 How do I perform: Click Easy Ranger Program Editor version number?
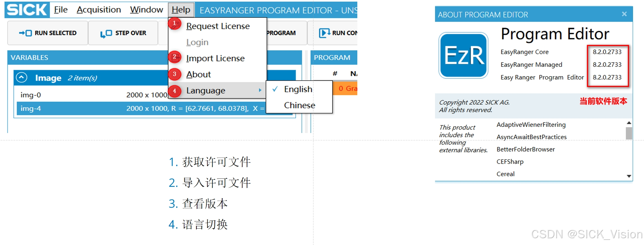click(x=607, y=77)
